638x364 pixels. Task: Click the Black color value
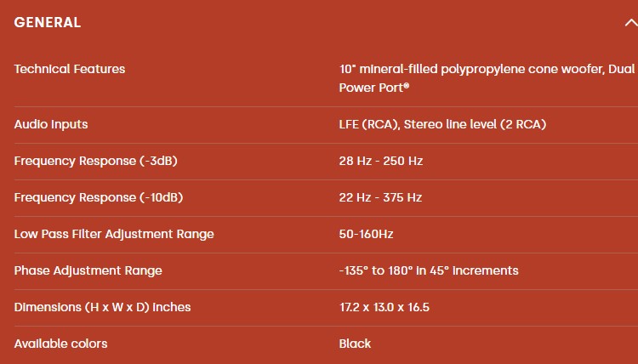[x=356, y=344]
